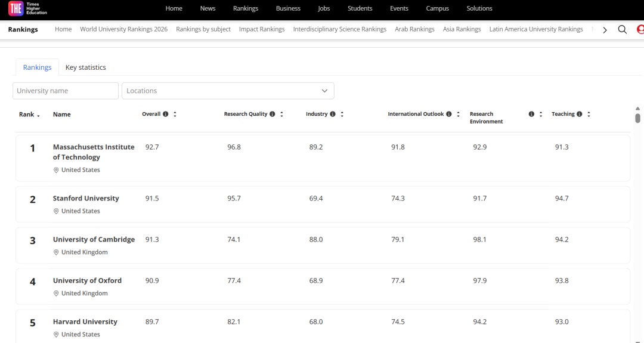Open Impact Rankings link
Viewport: 644px width, 343px height.
(x=262, y=29)
